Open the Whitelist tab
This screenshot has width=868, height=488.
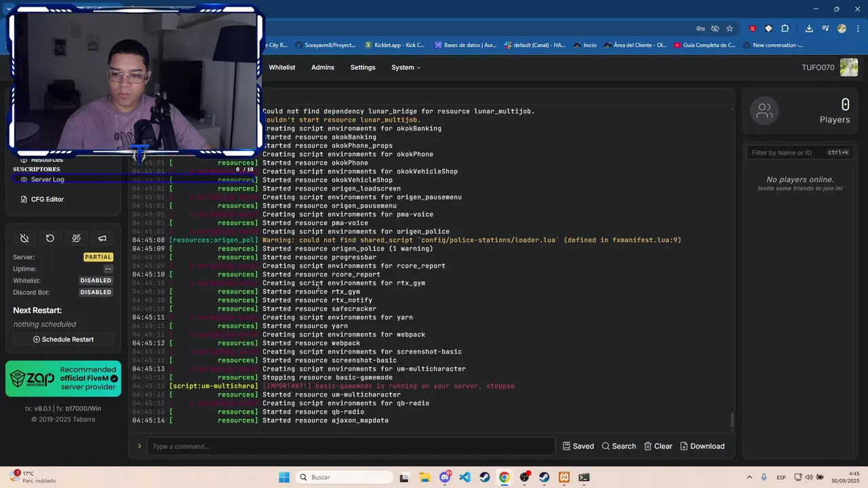click(282, 68)
